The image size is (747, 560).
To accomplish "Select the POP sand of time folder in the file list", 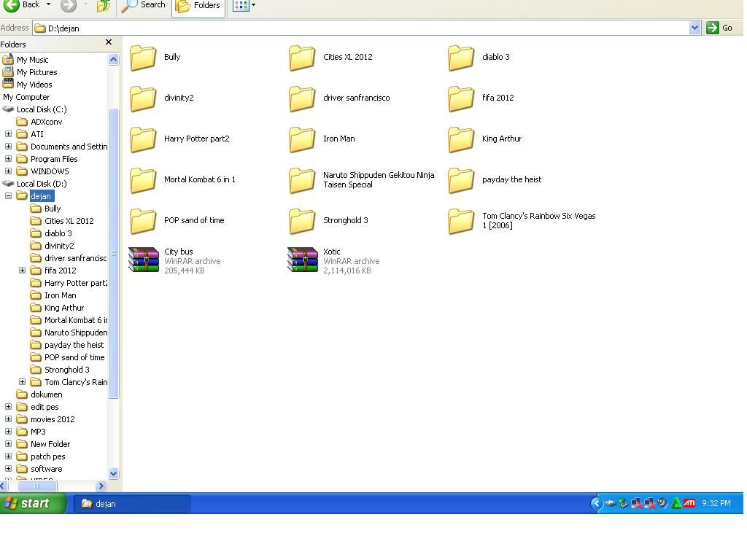I will pyautogui.click(x=177, y=222).
